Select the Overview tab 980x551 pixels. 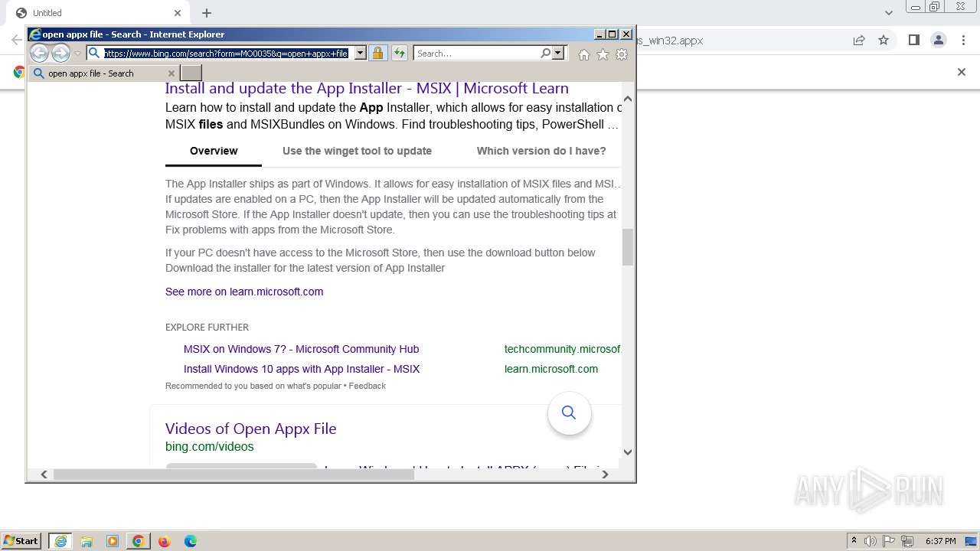[x=214, y=151]
